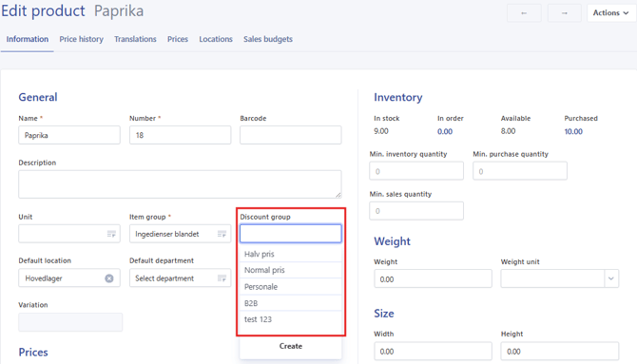Clear the Hovedlager default location
637x364 pixels.
pyautogui.click(x=109, y=278)
